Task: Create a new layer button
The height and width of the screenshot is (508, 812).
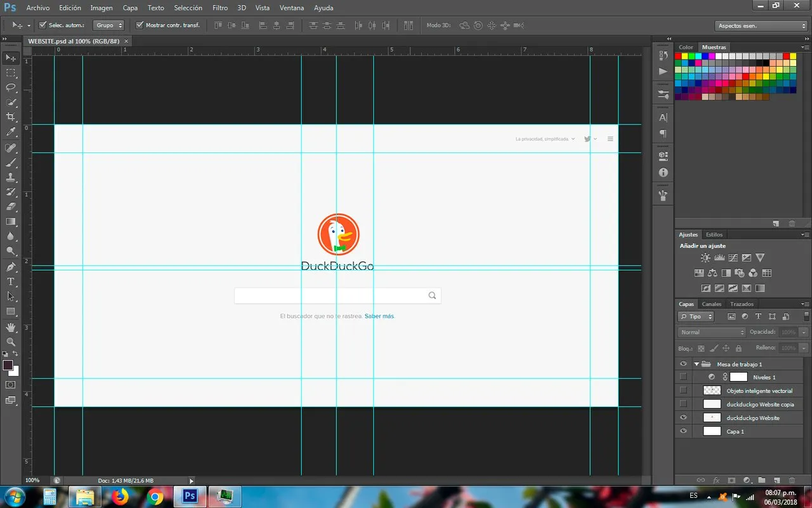Action: [777, 480]
